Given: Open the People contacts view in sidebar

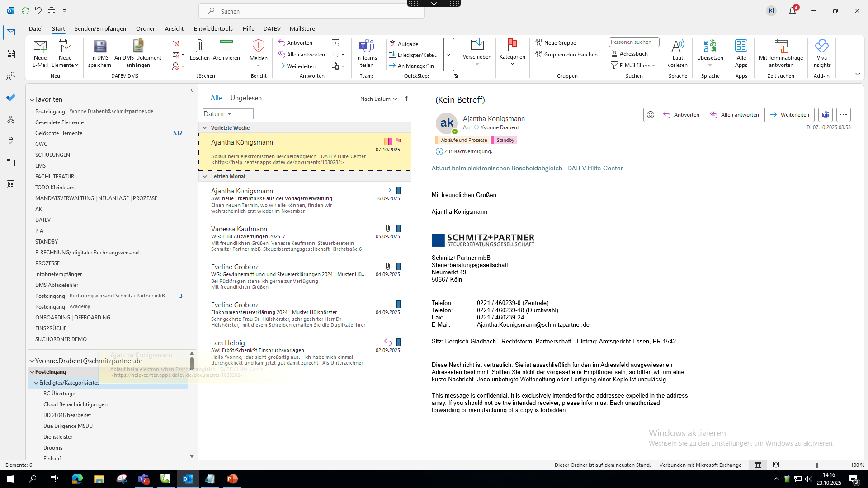Looking at the screenshot, I should pyautogui.click(x=11, y=76).
